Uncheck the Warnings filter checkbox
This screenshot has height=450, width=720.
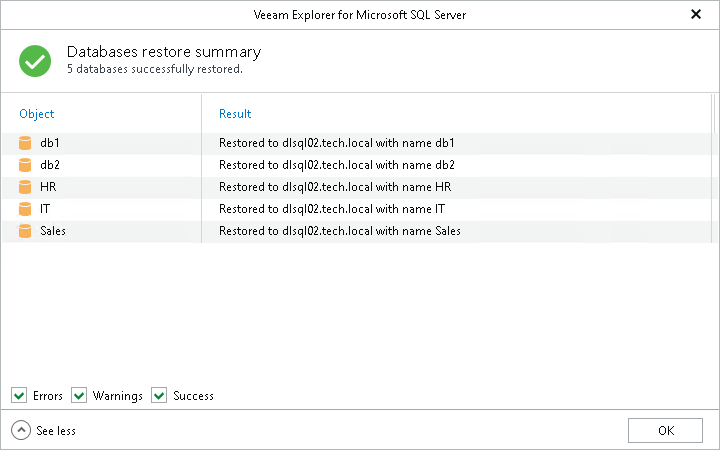click(x=79, y=396)
